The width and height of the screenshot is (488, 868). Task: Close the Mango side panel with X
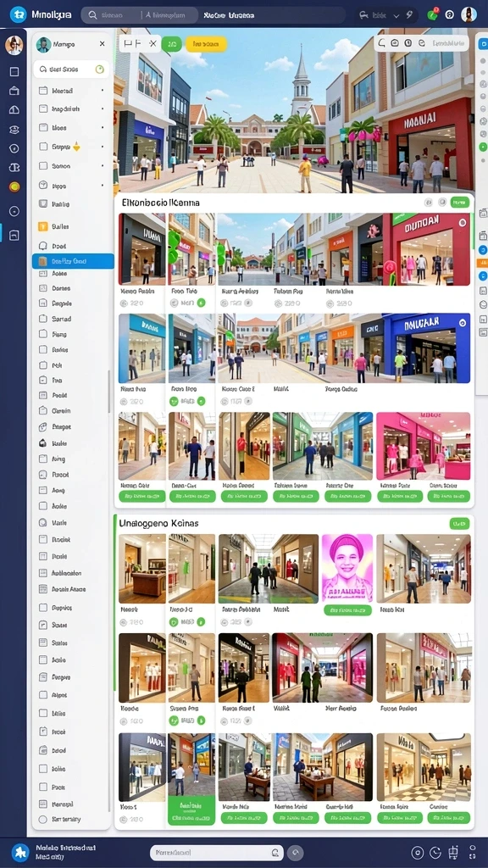pos(102,44)
